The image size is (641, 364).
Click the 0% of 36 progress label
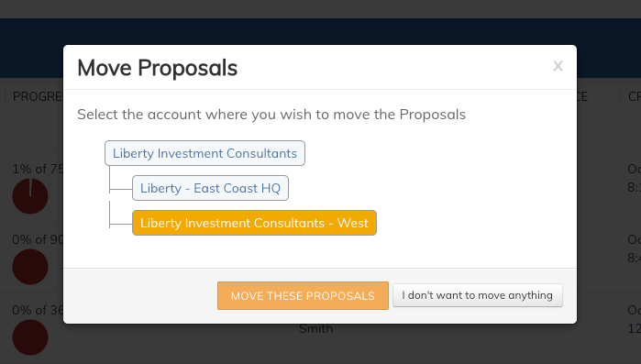coord(38,310)
